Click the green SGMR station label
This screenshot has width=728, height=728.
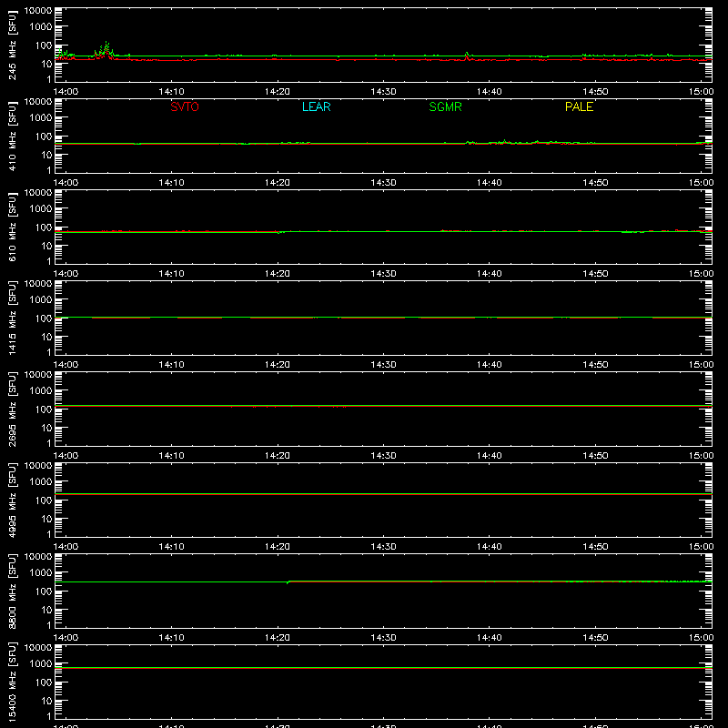(445, 106)
